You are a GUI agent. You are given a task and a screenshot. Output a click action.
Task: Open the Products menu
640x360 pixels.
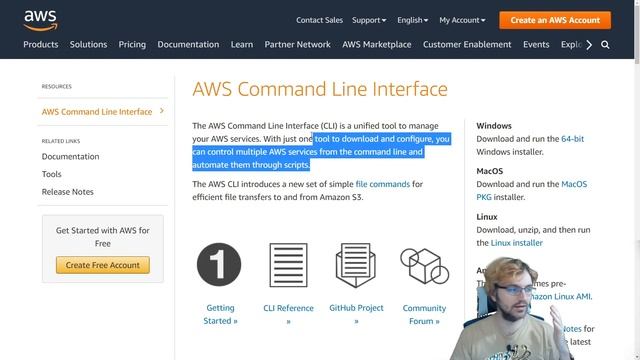[x=41, y=44]
